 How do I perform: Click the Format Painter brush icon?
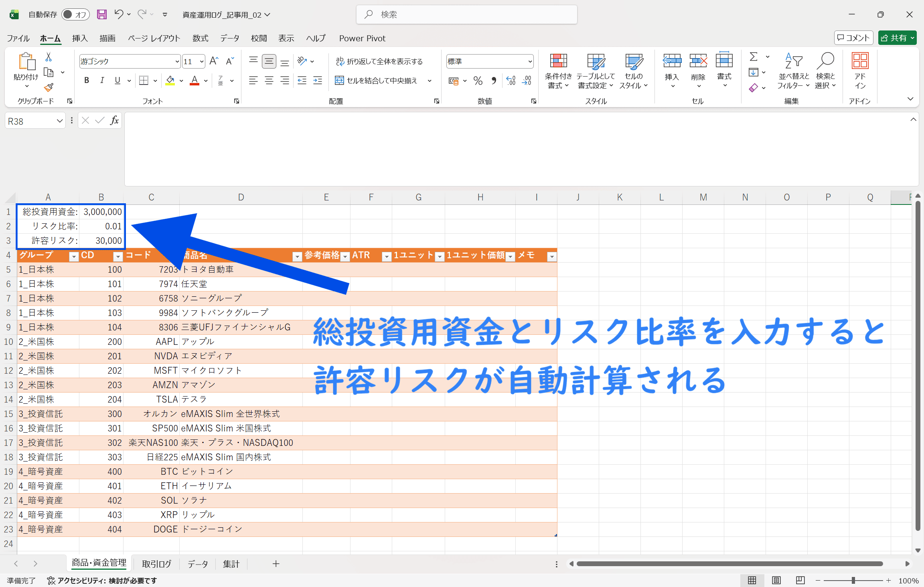[49, 87]
